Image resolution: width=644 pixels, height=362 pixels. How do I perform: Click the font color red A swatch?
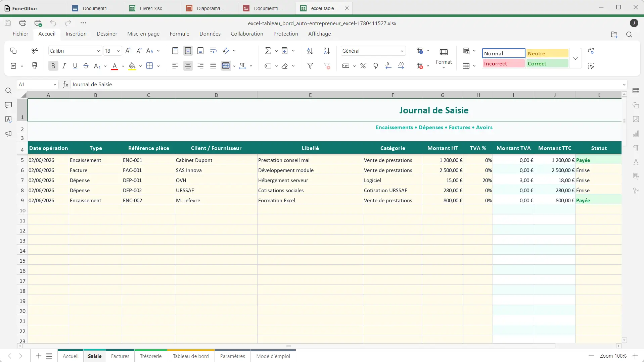[x=115, y=66]
